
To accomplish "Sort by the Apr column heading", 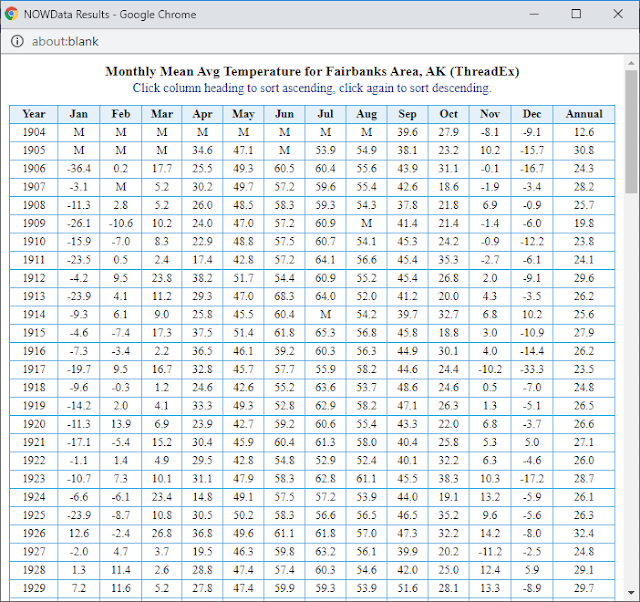I will [x=202, y=114].
